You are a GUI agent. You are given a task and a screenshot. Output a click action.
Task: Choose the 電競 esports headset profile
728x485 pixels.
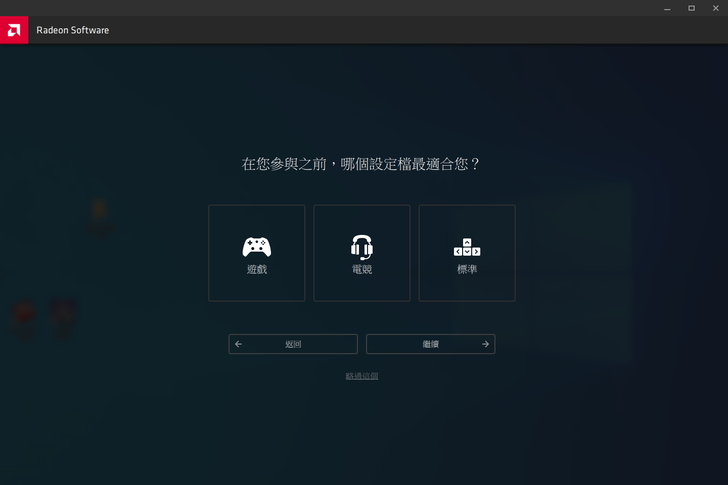tap(362, 253)
